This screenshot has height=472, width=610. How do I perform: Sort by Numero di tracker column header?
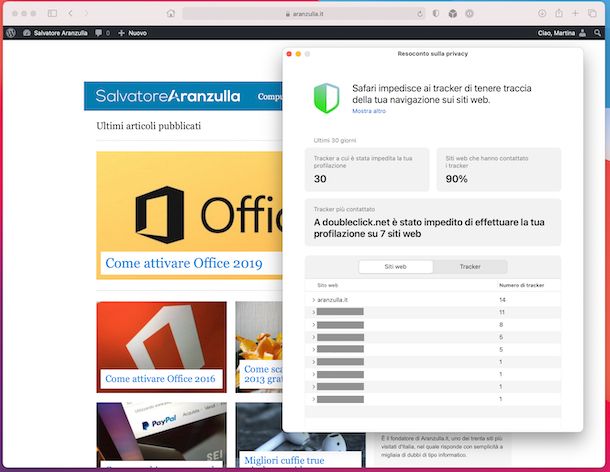coord(521,285)
